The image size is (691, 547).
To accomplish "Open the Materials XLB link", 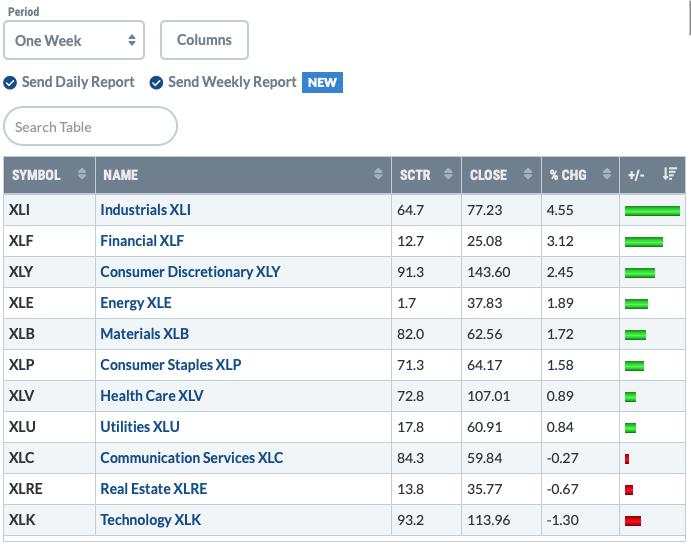I will click(x=145, y=334).
